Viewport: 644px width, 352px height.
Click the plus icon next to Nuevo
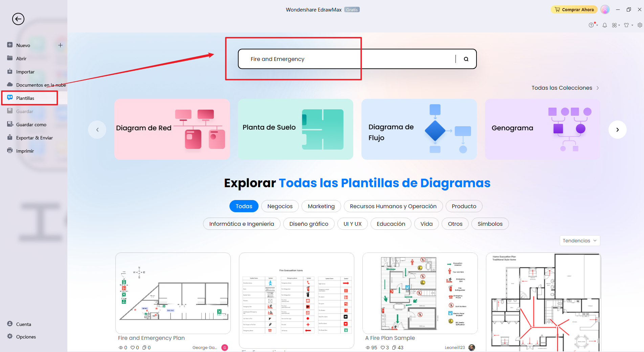(x=60, y=45)
